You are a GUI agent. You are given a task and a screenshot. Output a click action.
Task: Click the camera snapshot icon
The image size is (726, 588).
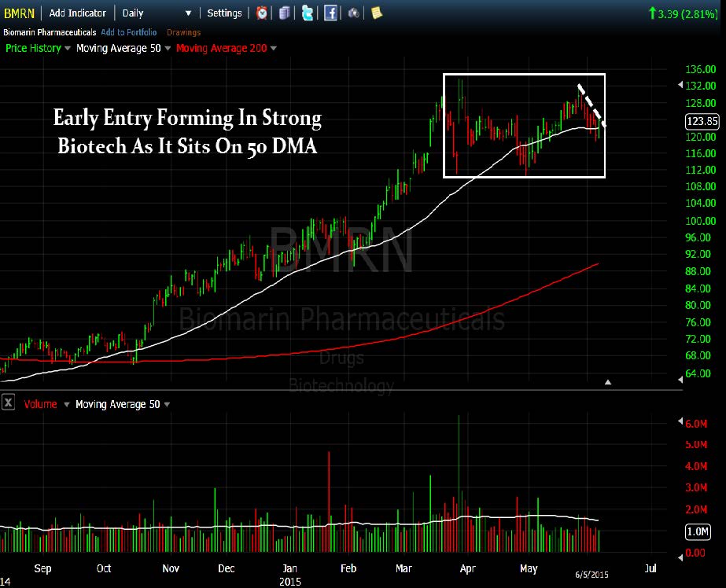354,13
